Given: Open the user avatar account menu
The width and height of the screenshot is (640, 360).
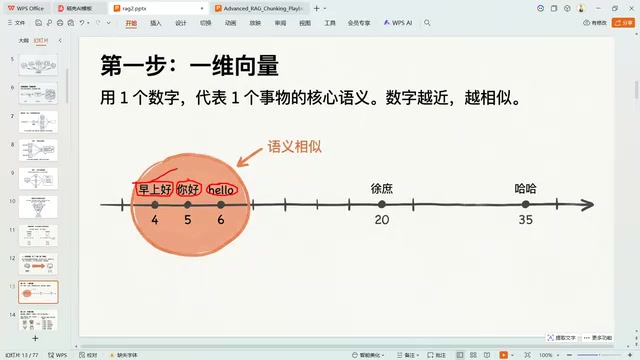Looking at the screenshot, I should coord(581,8).
